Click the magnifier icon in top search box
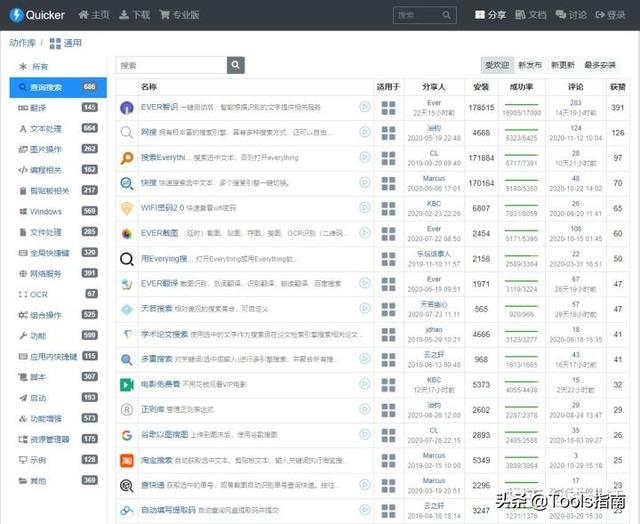The width and height of the screenshot is (640, 524). click(x=447, y=15)
